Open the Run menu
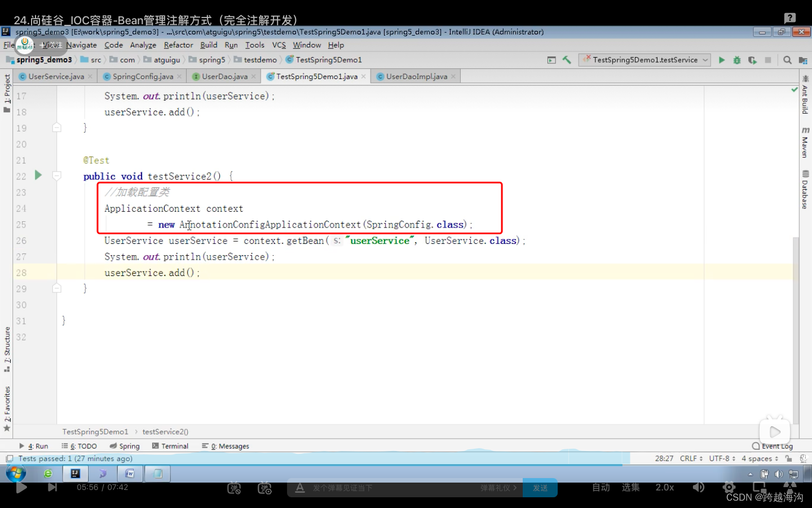Screen dimensions: 812x508 point(231,45)
